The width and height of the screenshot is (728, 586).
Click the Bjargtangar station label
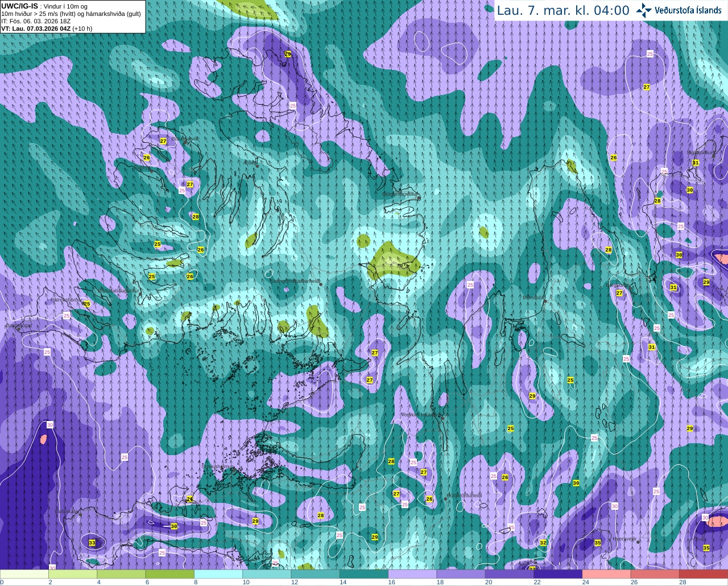[x=18, y=326]
